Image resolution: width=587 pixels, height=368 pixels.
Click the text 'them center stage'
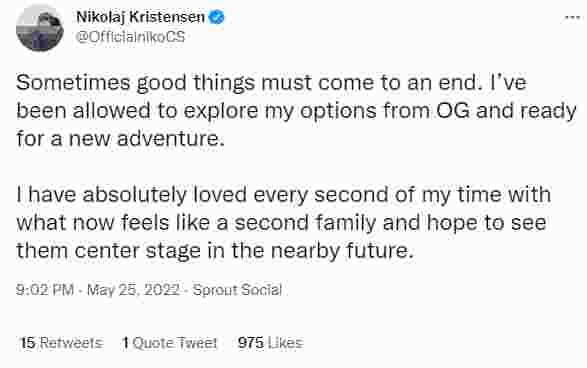point(108,250)
